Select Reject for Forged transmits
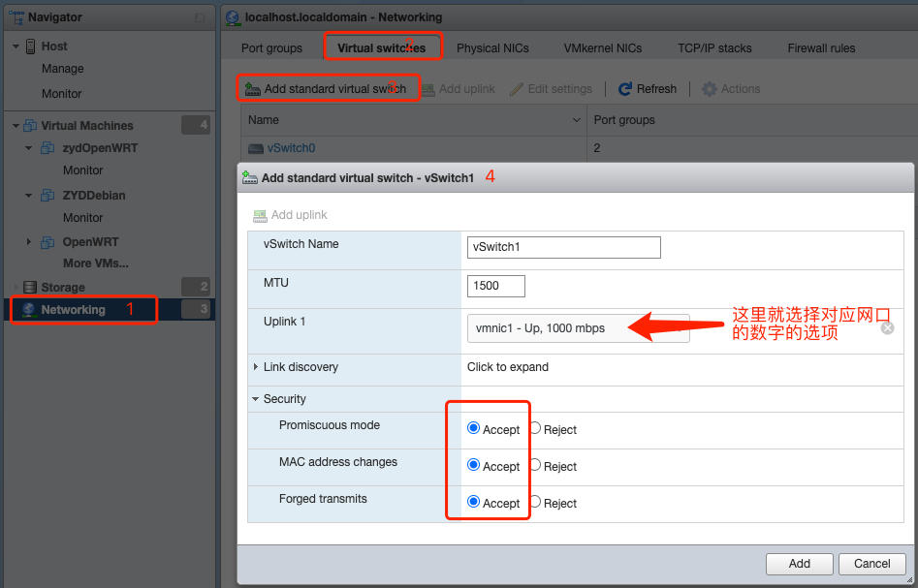 point(534,502)
